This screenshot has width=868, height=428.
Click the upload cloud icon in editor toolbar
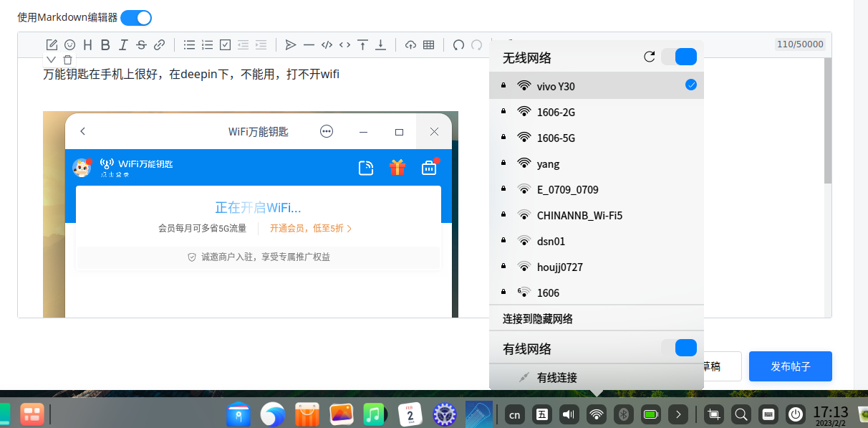click(x=410, y=44)
